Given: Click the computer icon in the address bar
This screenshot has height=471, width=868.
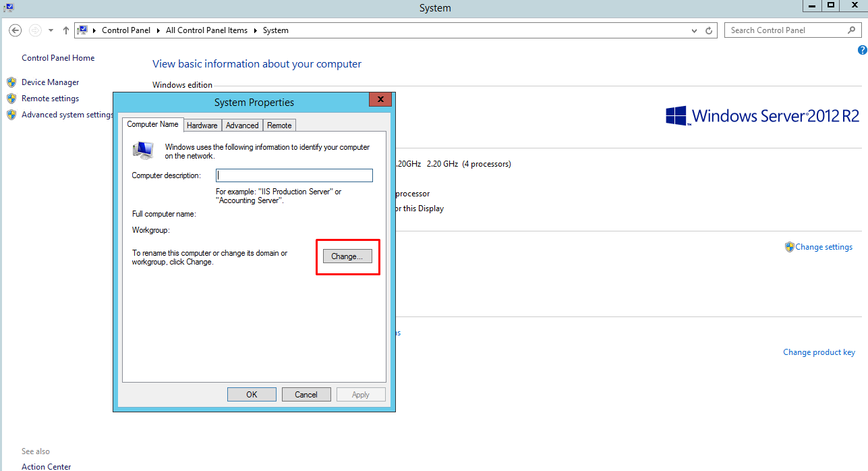Looking at the screenshot, I should (x=83, y=30).
